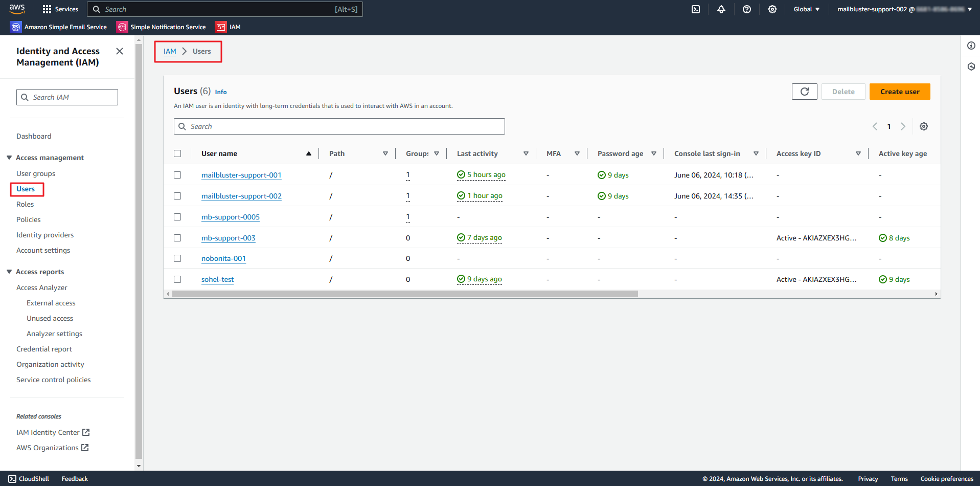The image size is (980, 486).
Task: Collapse the Access reports section
Action: click(9, 272)
